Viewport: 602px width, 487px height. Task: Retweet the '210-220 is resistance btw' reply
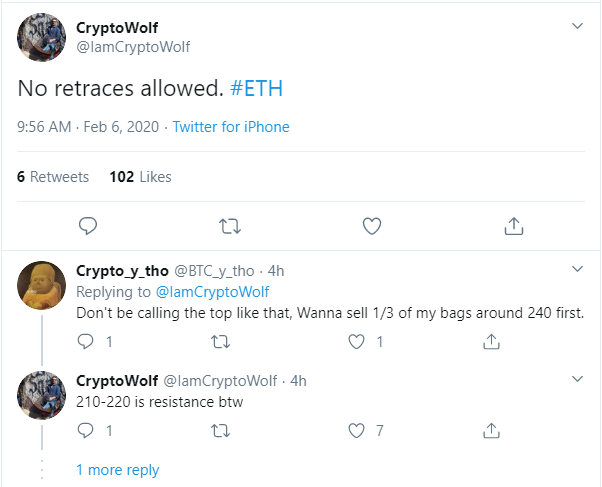pyautogui.click(x=221, y=431)
